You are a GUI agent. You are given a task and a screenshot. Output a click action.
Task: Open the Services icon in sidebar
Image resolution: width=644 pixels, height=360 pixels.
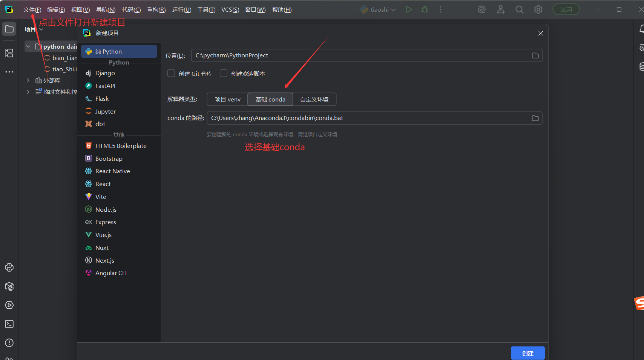click(9, 305)
